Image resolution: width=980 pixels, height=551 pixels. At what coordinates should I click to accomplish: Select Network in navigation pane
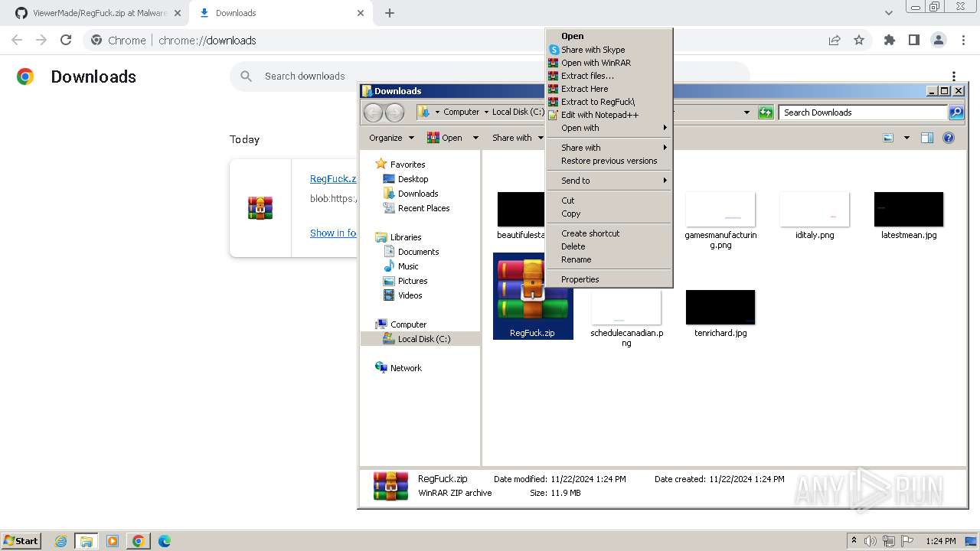point(406,368)
